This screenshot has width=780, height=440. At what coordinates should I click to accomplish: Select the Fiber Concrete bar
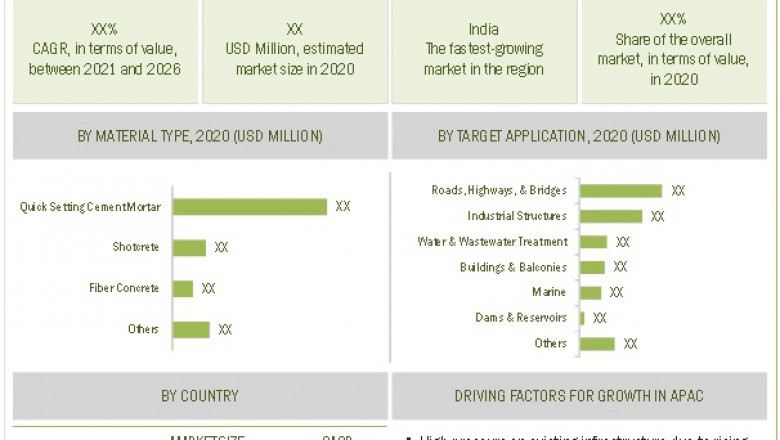[183, 288]
